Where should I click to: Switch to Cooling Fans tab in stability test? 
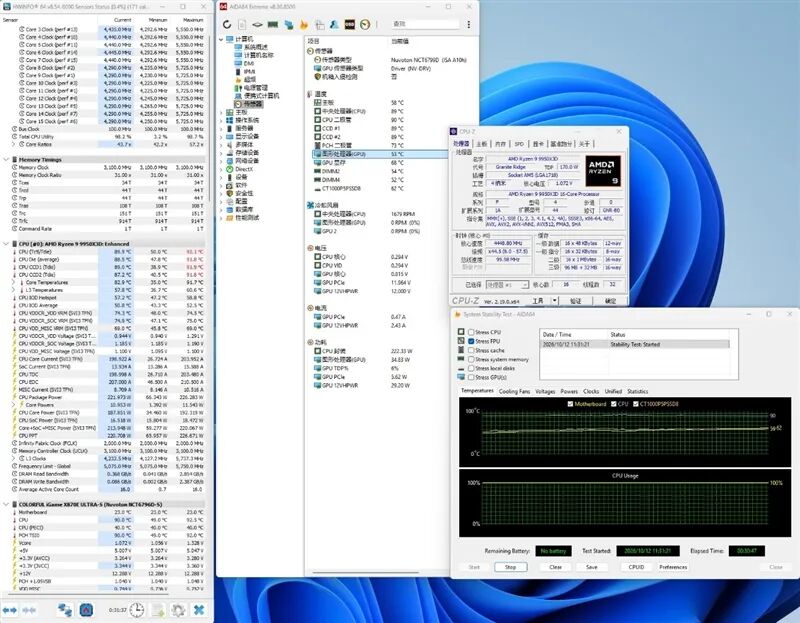tap(514, 391)
